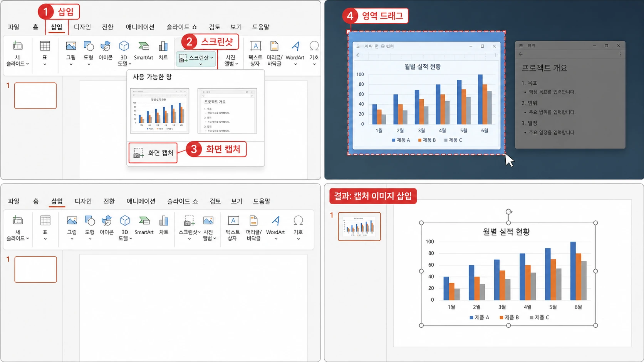Open the 도움말 tab in the ribbon with no open menu
This screenshot has width=644, height=362.
click(x=262, y=201)
